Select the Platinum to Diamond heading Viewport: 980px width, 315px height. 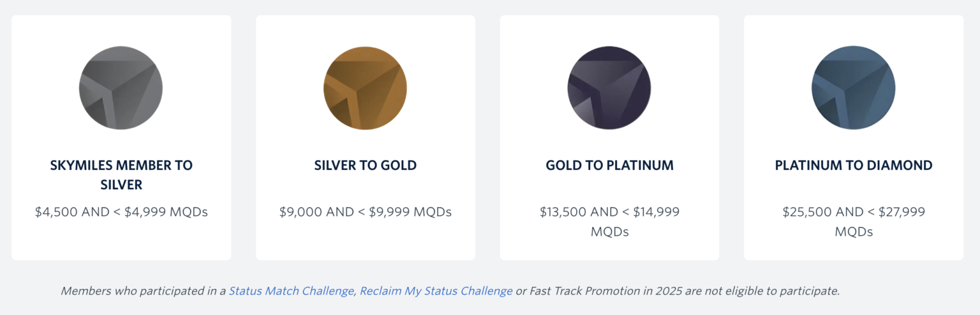tap(854, 165)
